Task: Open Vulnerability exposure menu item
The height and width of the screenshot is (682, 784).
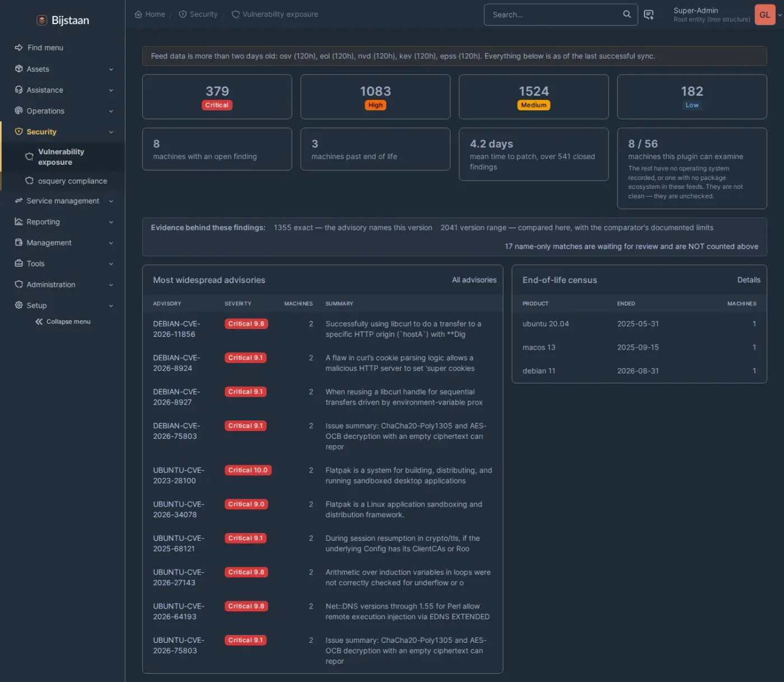Action: [63, 157]
